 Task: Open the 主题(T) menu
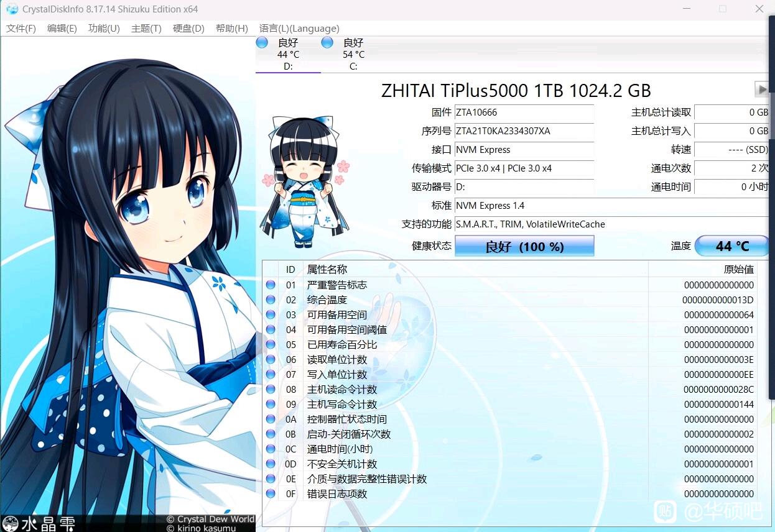(x=146, y=29)
